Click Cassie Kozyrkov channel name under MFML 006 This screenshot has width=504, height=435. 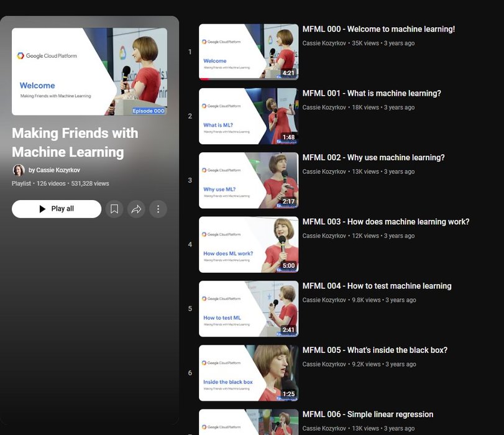tap(324, 428)
